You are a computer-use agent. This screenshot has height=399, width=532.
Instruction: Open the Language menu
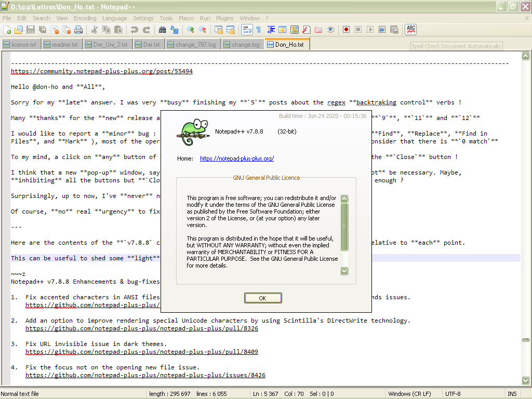115,18
